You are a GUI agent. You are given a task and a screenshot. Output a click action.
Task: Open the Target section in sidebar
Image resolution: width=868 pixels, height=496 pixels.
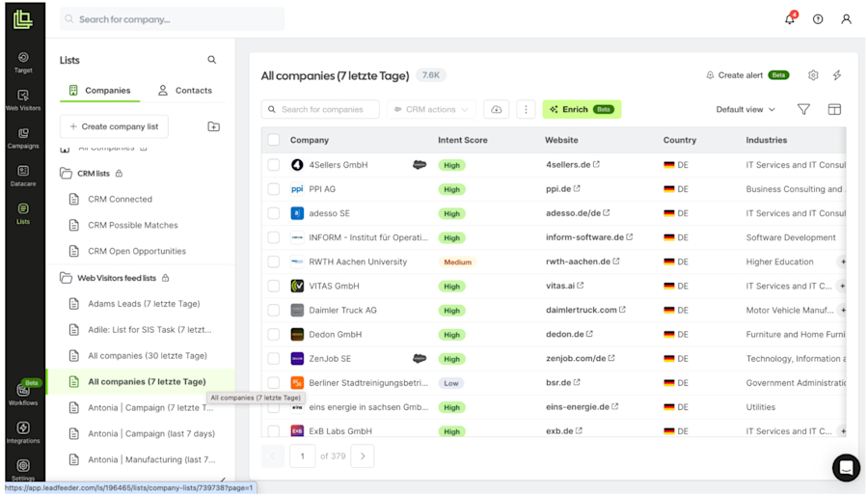tap(23, 63)
